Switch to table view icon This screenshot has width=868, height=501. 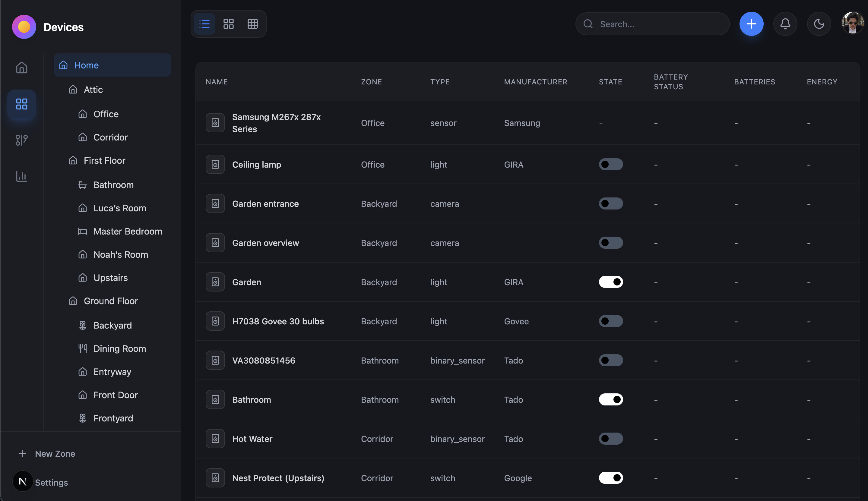click(x=253, y=24)
